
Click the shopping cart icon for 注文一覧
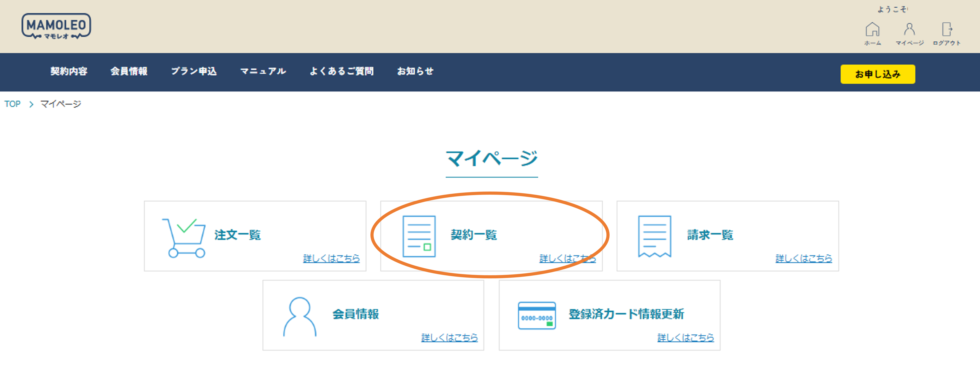click(184, 238)
